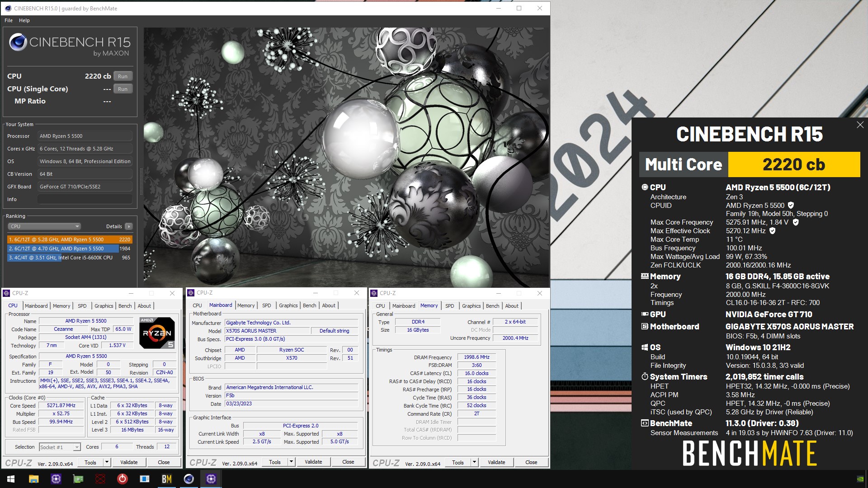The height and width of the screenshot is (488, 868).
Task: Click the NVIDIA icon in the system tray
Action: (x=860, y=479)
